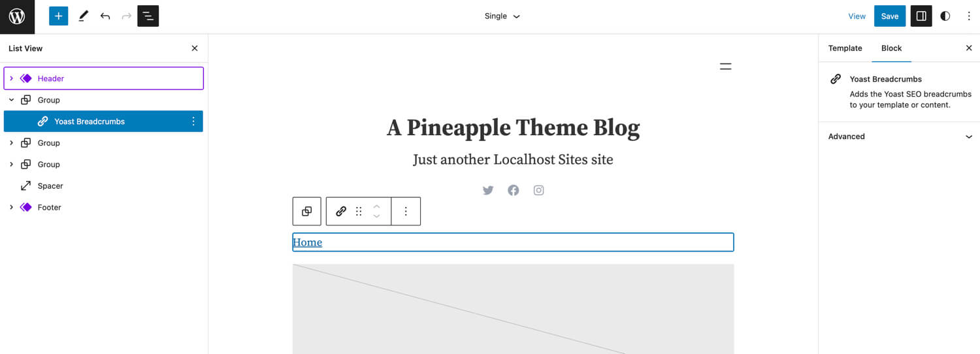This screenshot has height=354, width=980.
Task: Expand the Header tree item
Action: click(11, 78)
